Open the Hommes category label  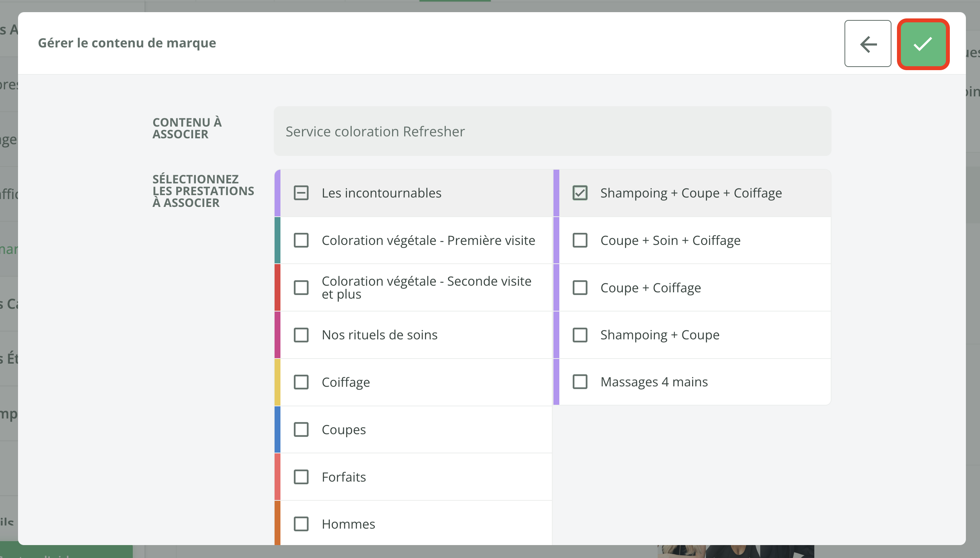pos(348,524)
